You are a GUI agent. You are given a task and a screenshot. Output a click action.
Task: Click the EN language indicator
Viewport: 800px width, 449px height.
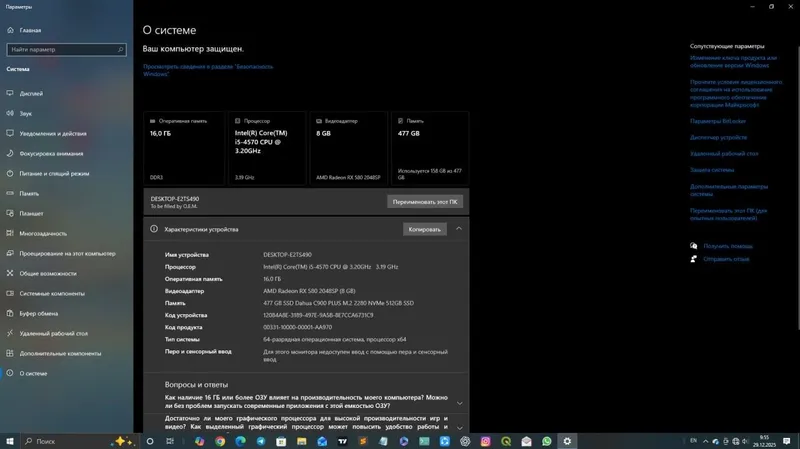click(x=693, y=440)
